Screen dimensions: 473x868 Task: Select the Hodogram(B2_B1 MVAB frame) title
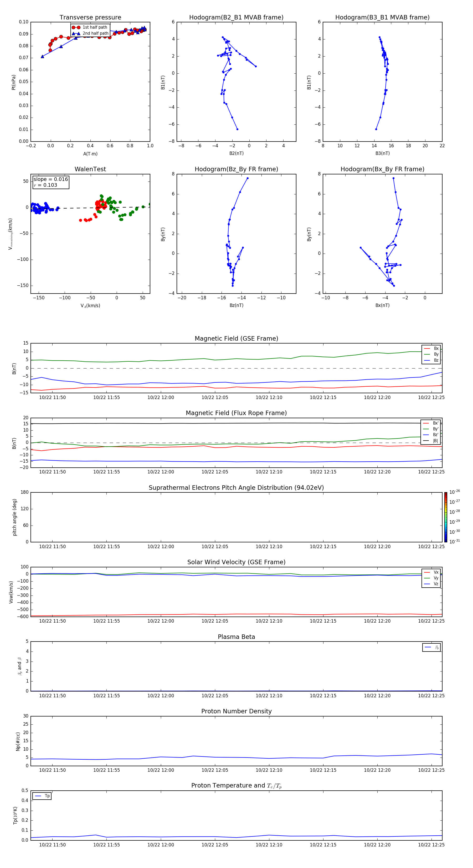click(236, 18)
